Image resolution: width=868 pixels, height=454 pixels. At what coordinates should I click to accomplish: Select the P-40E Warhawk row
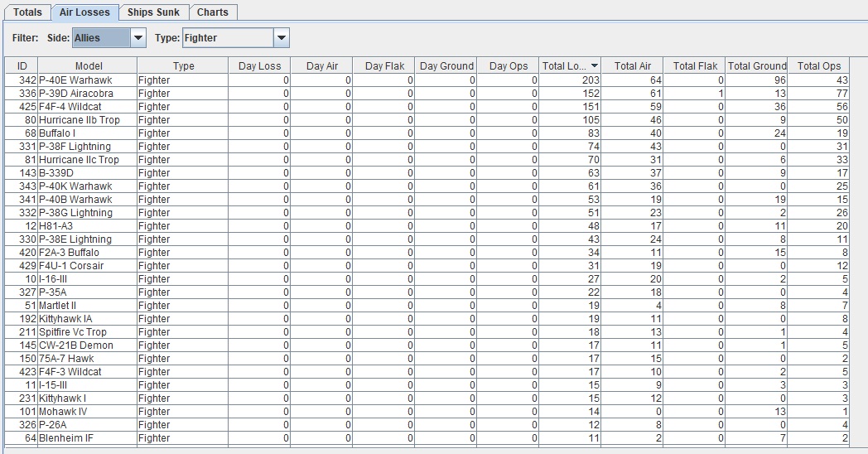(x=427, y=80)
